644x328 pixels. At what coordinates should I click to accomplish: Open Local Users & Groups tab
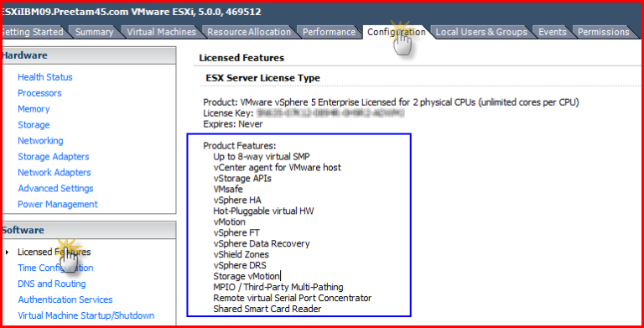tap(481, 32)
